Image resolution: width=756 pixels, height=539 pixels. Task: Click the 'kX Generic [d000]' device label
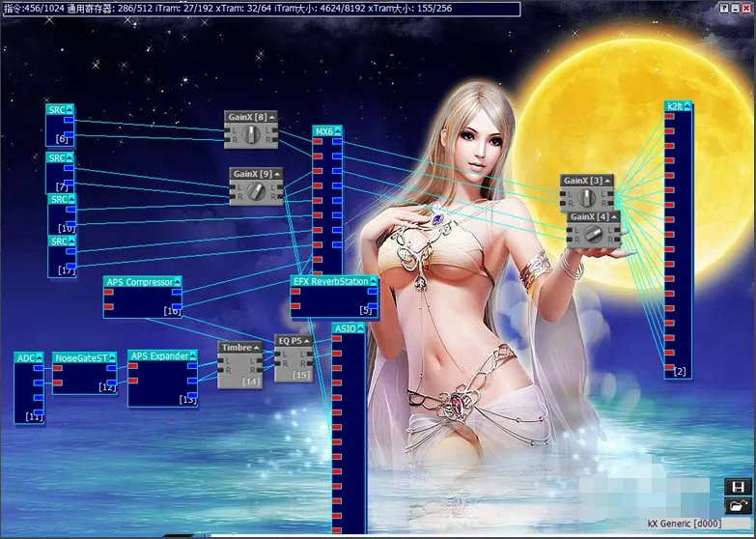685,524
